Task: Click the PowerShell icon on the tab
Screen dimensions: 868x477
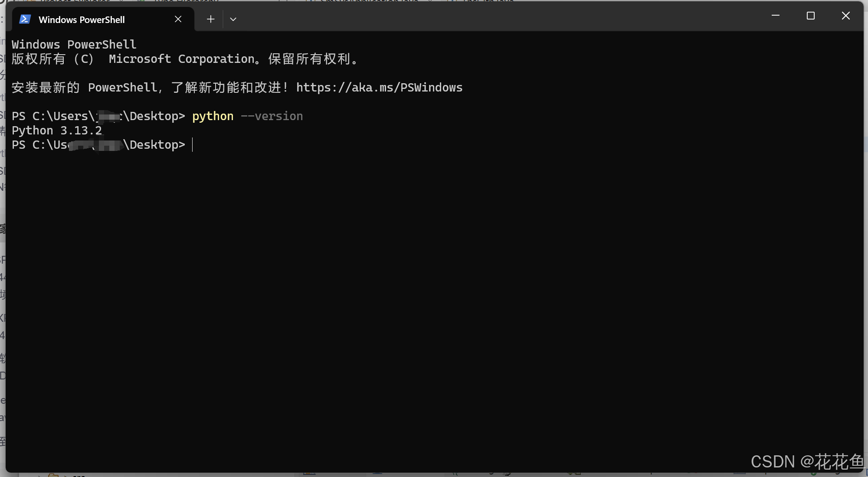Action: pyautogui.click(x=25, y=19)
